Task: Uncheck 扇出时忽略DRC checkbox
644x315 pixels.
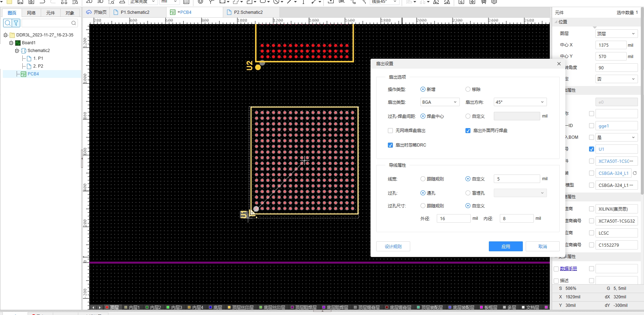Action: point(390,145)
